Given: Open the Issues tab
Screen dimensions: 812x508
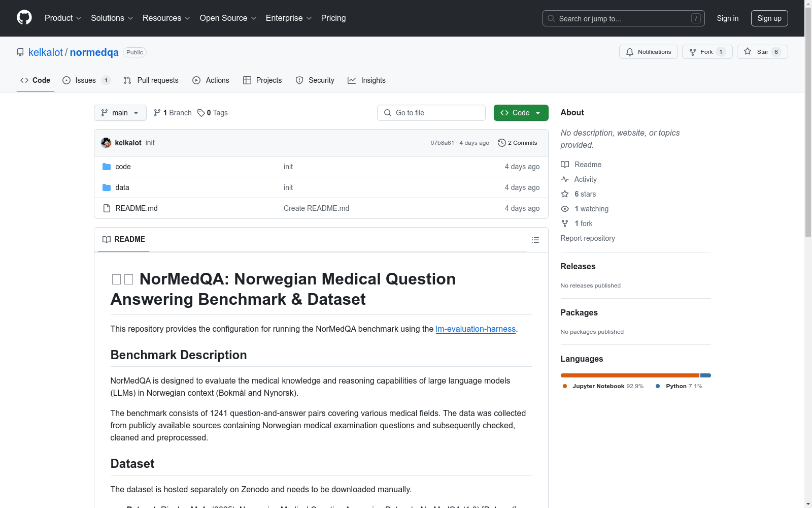Looking at the screenshot, I should tap(86, 80).
